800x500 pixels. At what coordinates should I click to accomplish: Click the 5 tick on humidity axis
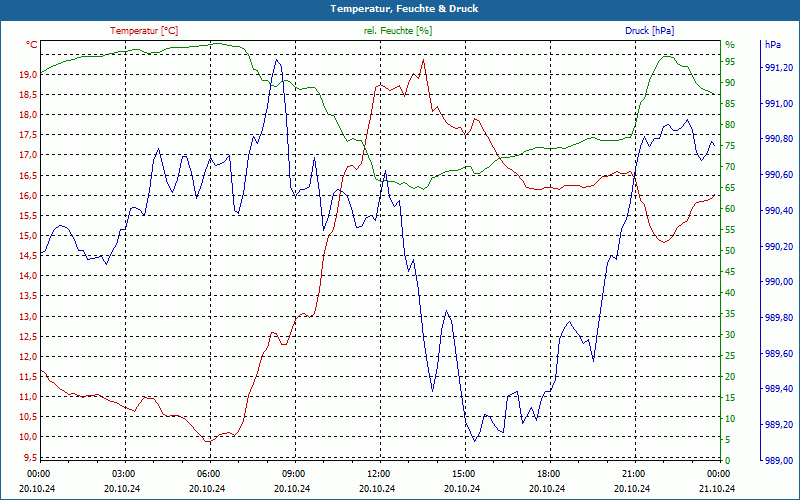(728, 440)
